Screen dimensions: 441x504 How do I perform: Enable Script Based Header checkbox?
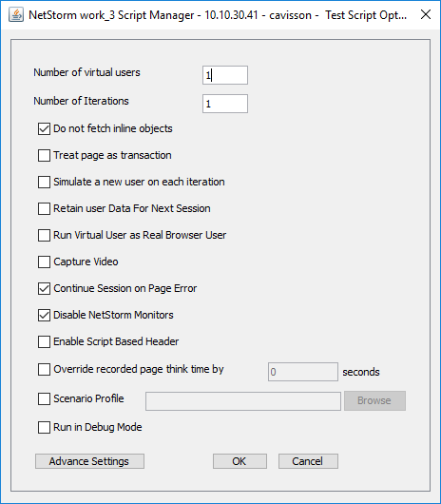click(x=44, y=342)
